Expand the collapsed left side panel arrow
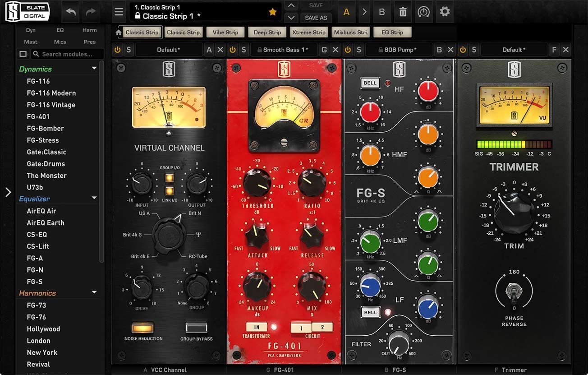This screenshot has width=588, height=375. 8,193
